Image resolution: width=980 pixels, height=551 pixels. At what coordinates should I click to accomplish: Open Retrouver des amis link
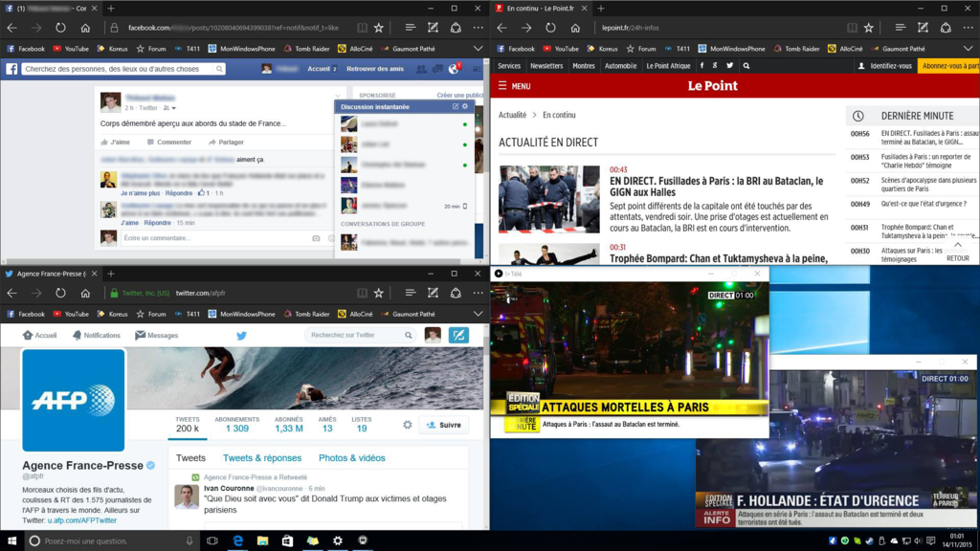[375, 69]
